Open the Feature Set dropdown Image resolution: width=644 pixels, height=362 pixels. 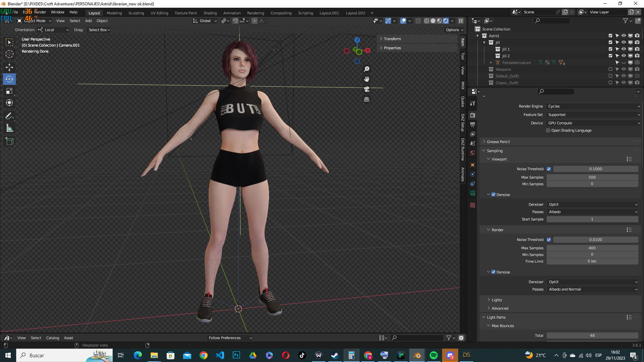594,115
